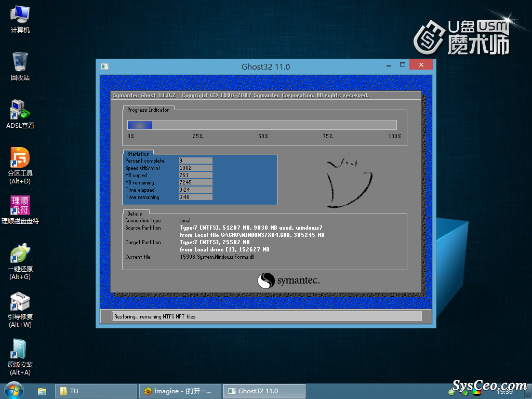
Task: Click the MB copied value 761
Action: [x=195, y=175]
